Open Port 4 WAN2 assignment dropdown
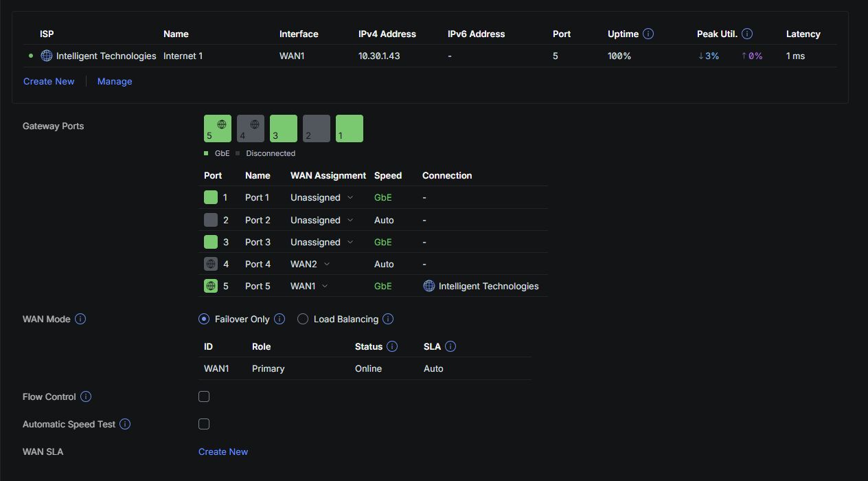This screenshot has width=868, height=481. (x=310, y=264)
